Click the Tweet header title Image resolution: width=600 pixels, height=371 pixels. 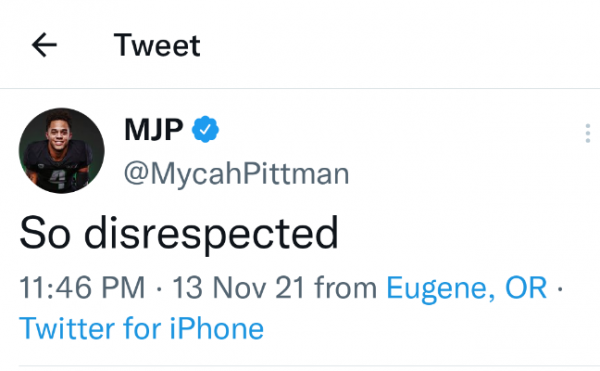(157, 45)
